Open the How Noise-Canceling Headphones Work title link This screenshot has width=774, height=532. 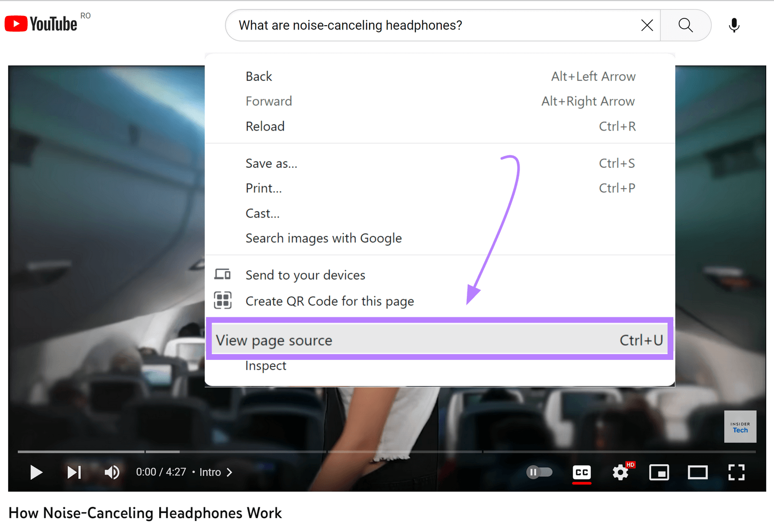click(x=145, y=513)
